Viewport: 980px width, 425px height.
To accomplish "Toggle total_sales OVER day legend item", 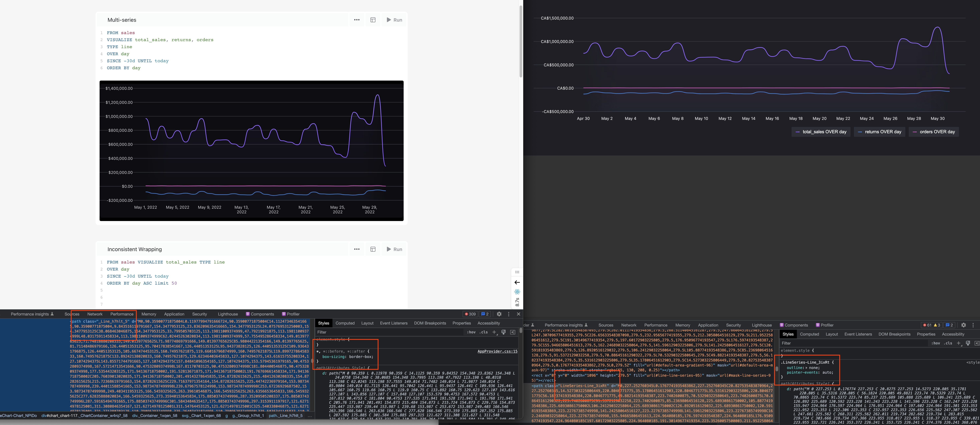I will pos(821,132).
